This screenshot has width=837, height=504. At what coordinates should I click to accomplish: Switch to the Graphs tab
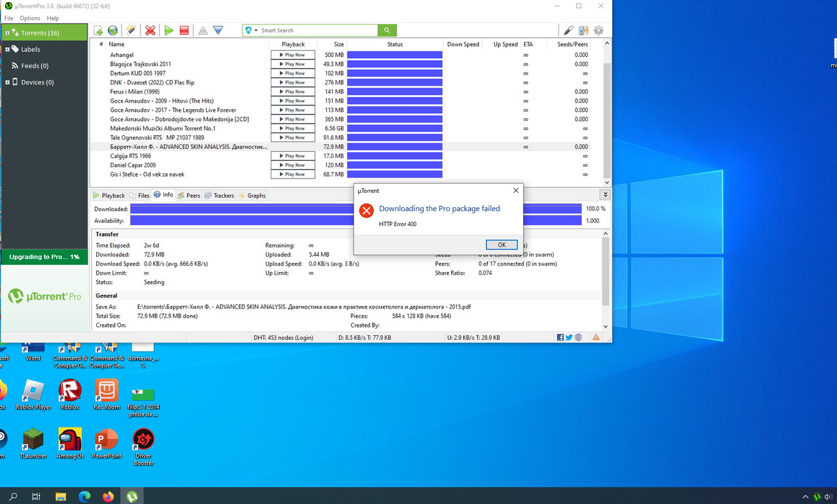tap(252, 195)
